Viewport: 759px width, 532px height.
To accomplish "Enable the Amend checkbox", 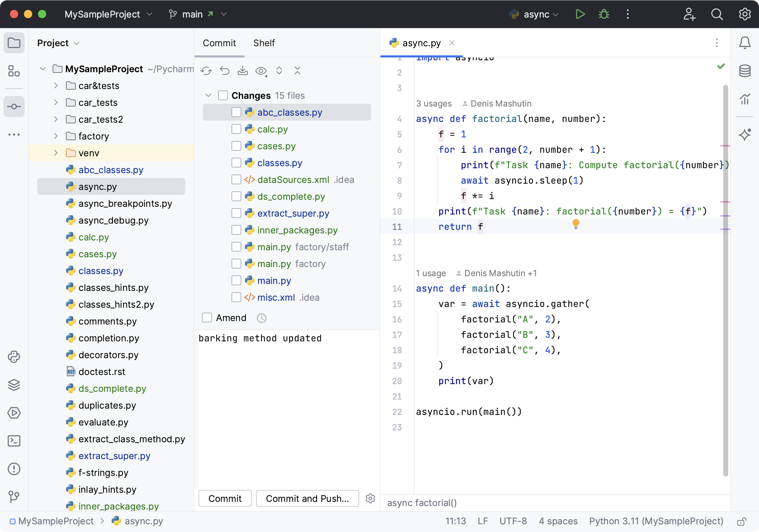I will [x=207, y=318].
